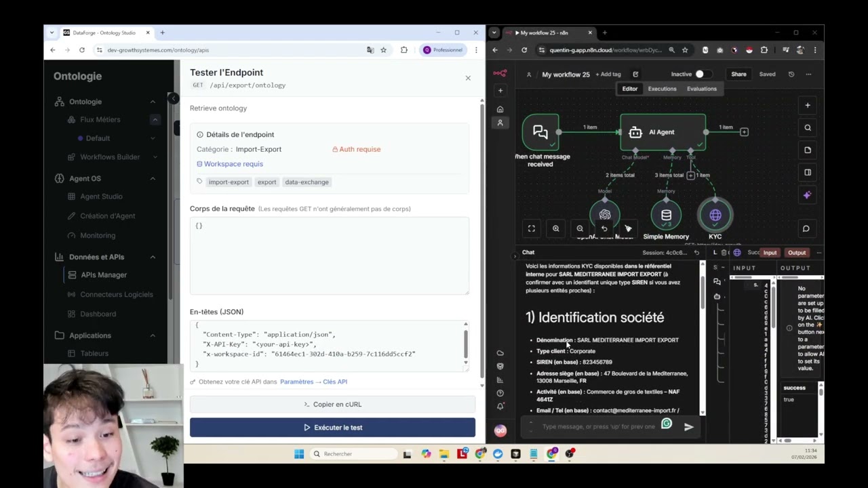This screenshot has height=488, width=868.
Task: Open help question mark in n8n sidebar
Action: (x=500, y=393)
